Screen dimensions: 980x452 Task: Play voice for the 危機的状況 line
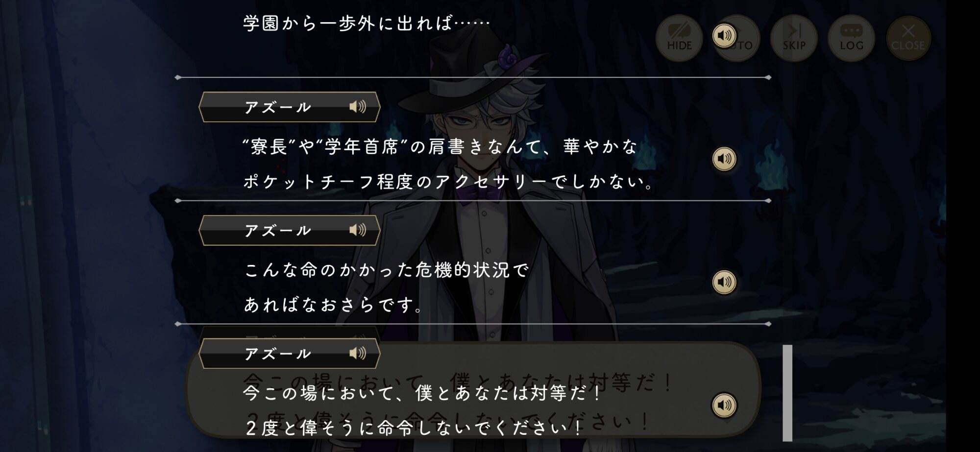[724, 282]
